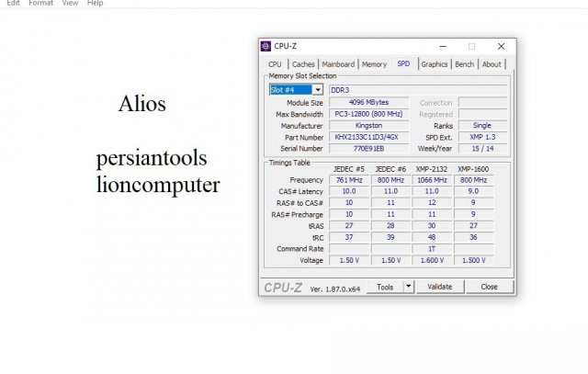Screen dimensions: 588x374
Task: Select the SPD tab
Action: point(403,63)
